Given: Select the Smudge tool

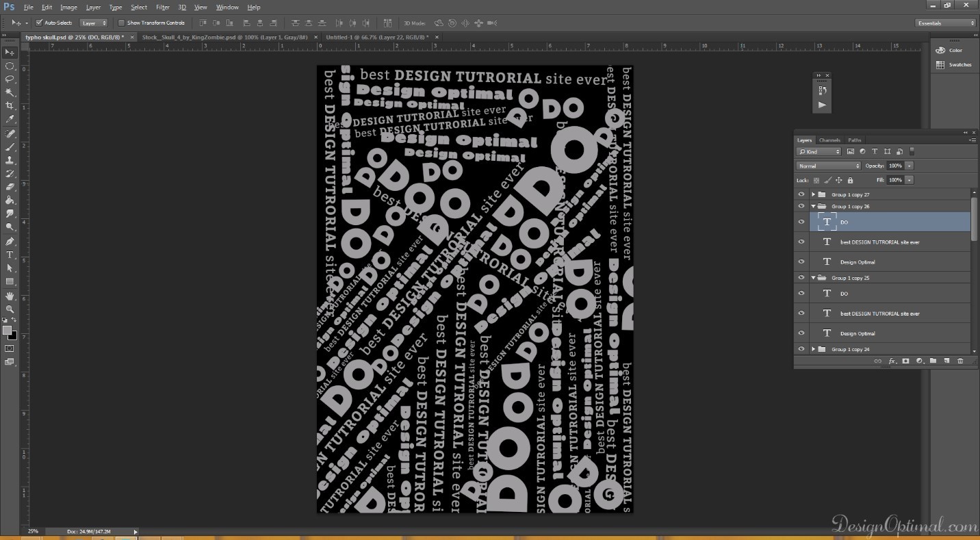Looking at the screenshot, I should [x=10, y=214].
